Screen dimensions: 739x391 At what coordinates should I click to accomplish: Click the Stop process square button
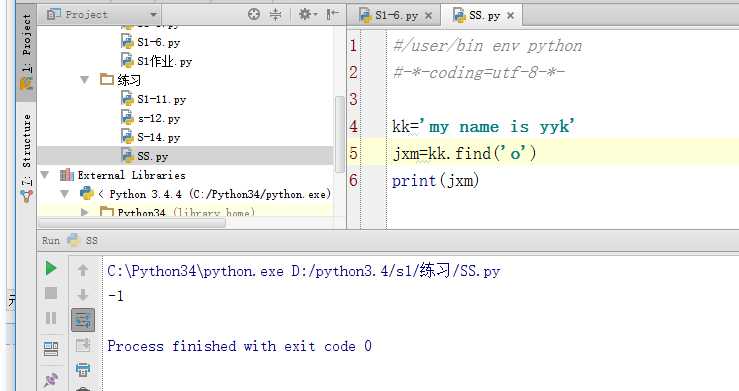tap(51, 293)
